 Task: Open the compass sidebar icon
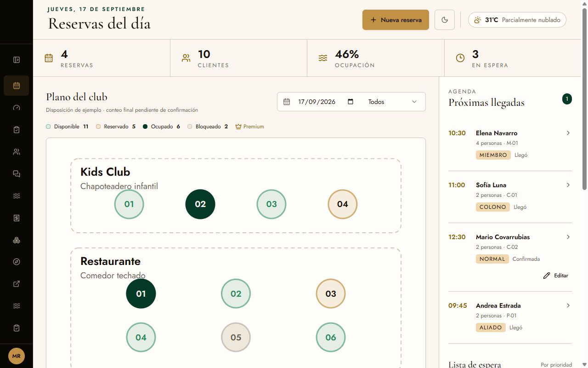[x=17, y=262]
